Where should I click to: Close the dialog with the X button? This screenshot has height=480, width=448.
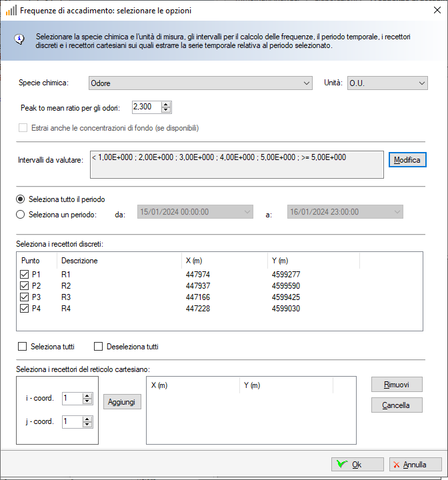coord(432,11)
